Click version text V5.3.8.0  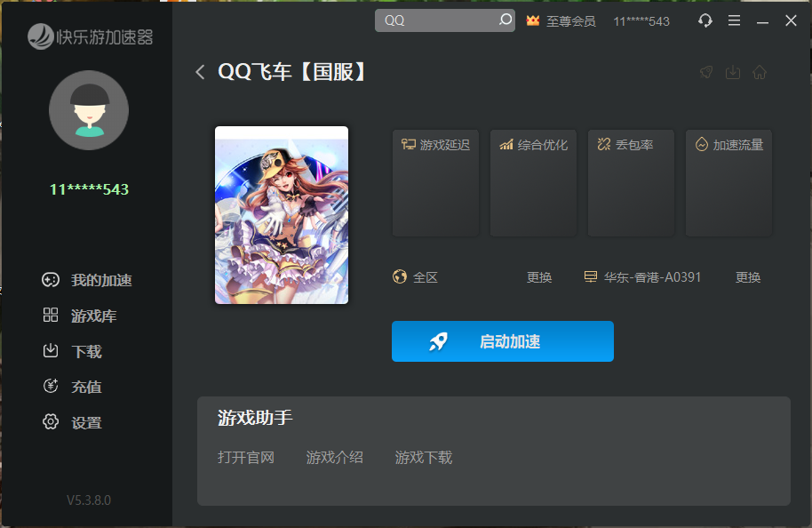[x=89, y=500]
